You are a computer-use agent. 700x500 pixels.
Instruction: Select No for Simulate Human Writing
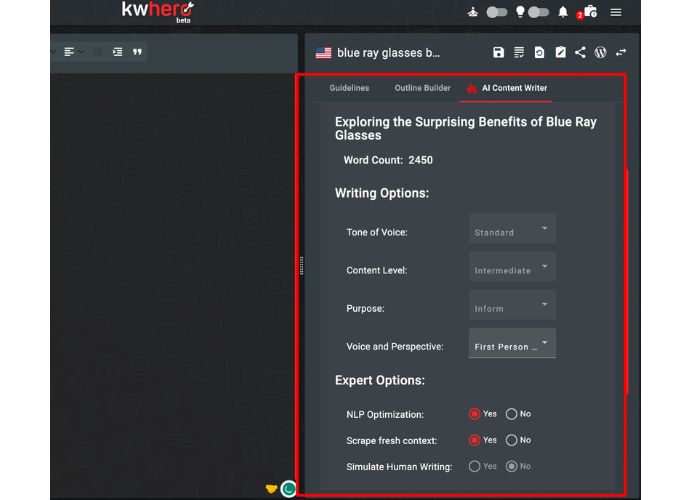511,467
